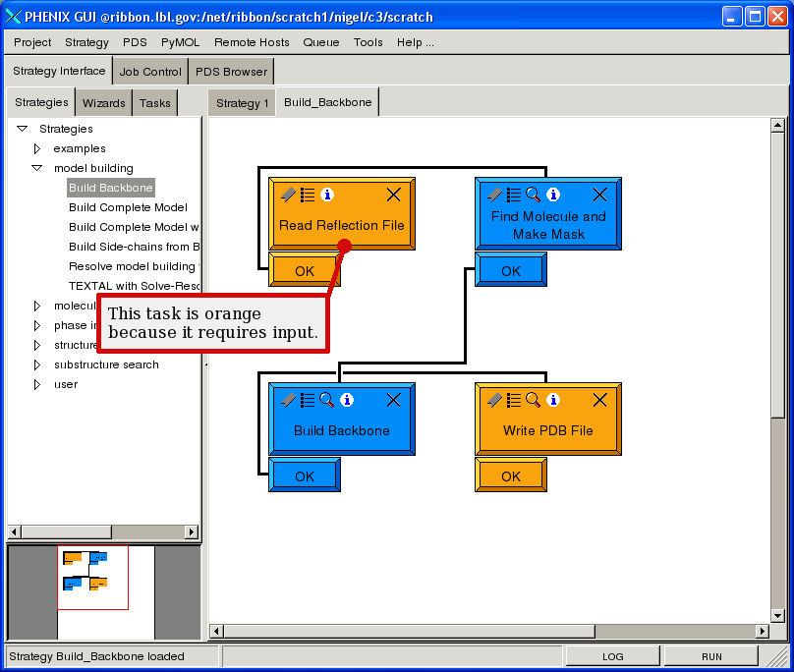The image size is (794, 672).
Task: Select the Wizards tab
Action: [104, 102]
